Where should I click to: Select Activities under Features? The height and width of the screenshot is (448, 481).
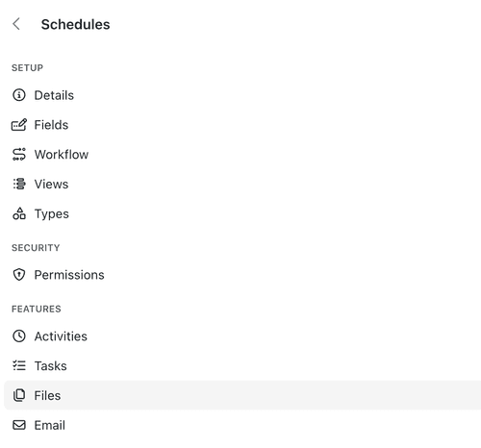coord(61,336)
